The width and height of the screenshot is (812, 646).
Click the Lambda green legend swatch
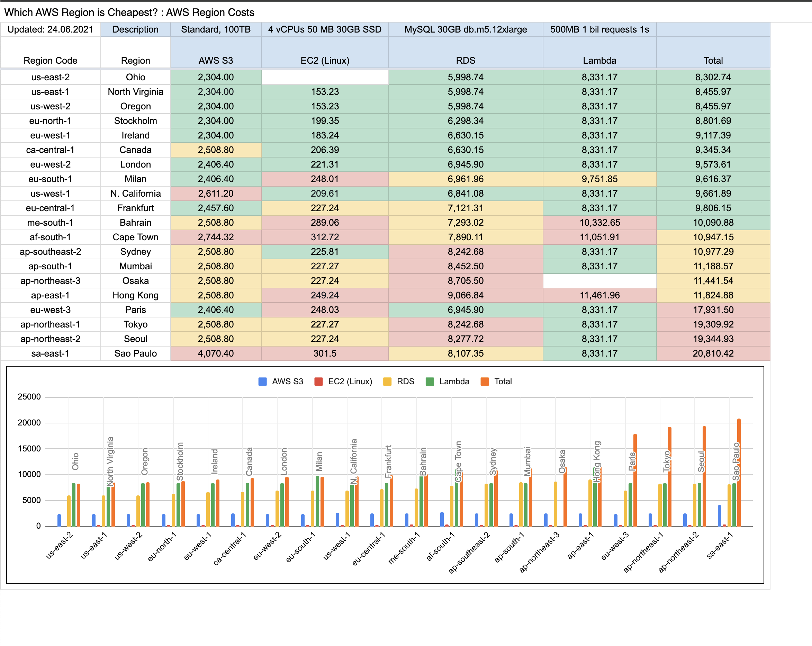[430, 382]
